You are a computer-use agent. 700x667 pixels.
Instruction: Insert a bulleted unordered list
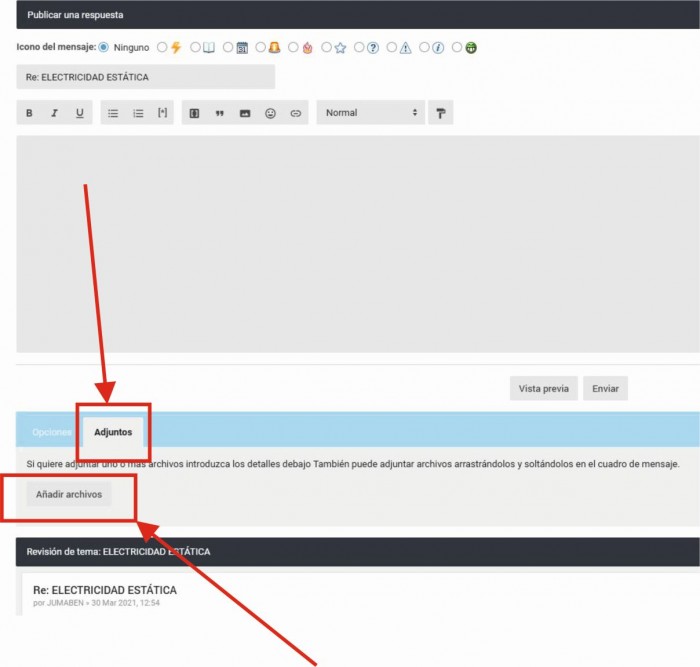pyautogui.click(x=113, y=113)
